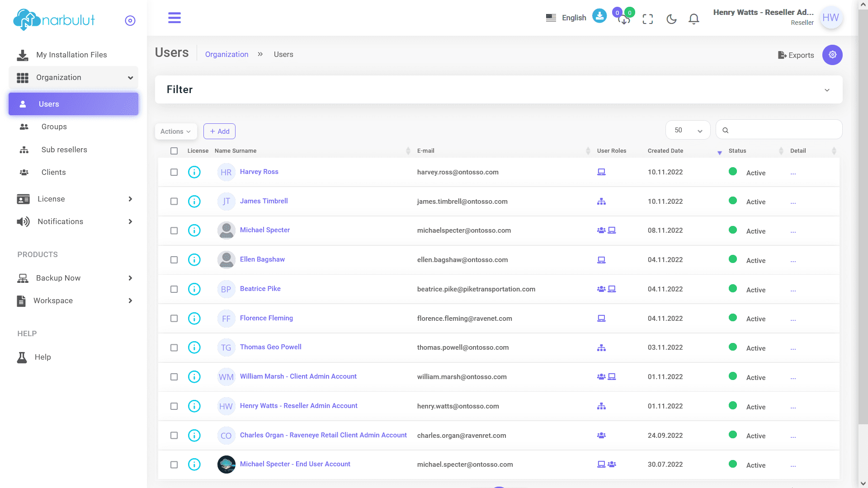Click the BP avatar of Beatrice Pike

[x=226, y=289]
